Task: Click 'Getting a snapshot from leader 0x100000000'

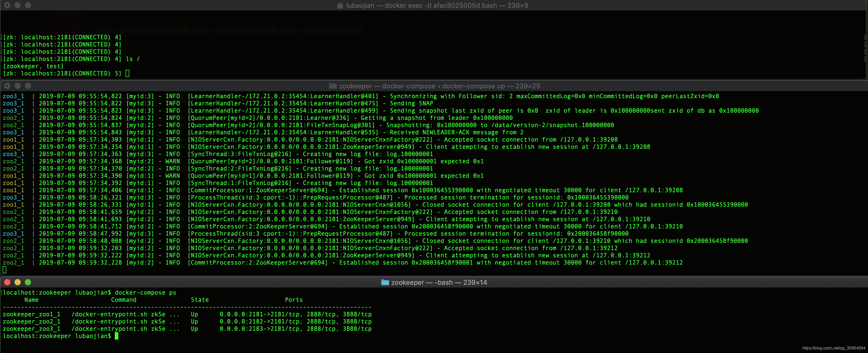Action: click(437, 118)
